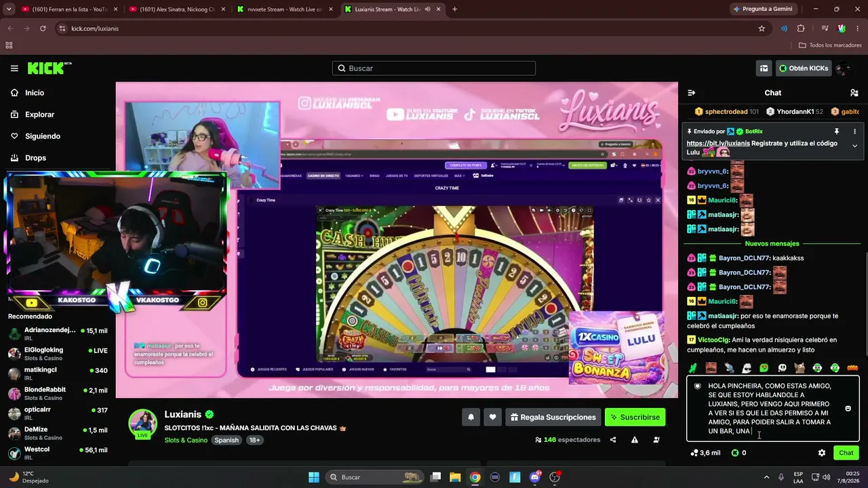This screenshot has height=488, width=868.
Task: Open the Windows Start menu
Action: pos(314,477)
